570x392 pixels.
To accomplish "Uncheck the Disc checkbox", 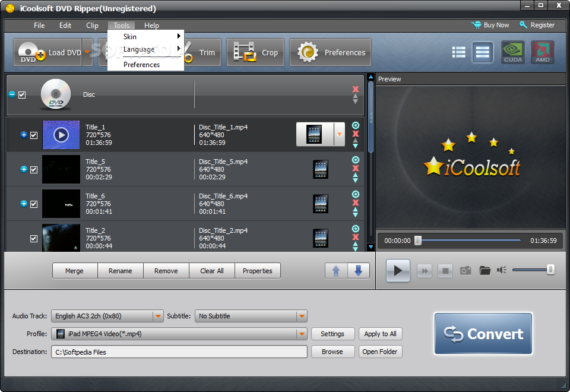I will pyautogui.click(x=22, y=95).
